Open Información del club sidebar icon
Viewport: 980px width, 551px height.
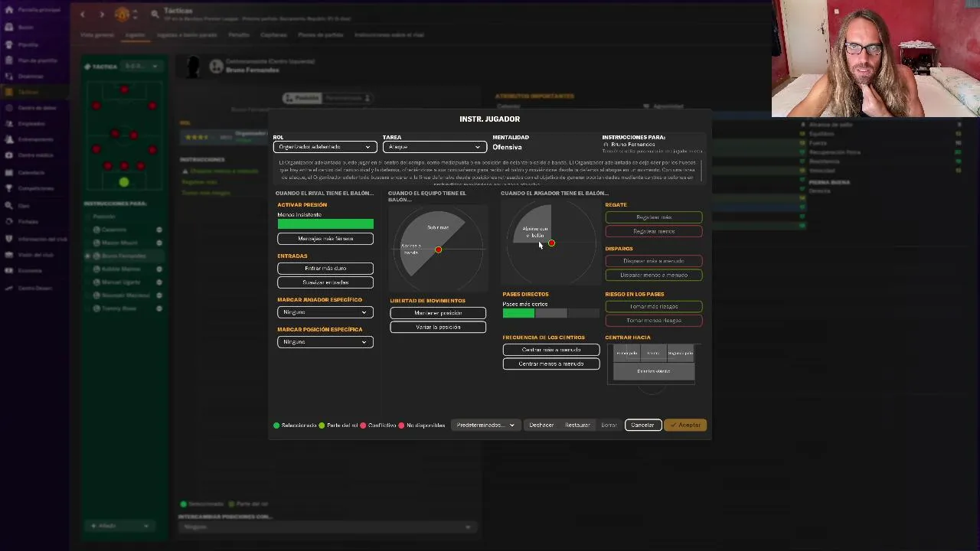(8, 239)
